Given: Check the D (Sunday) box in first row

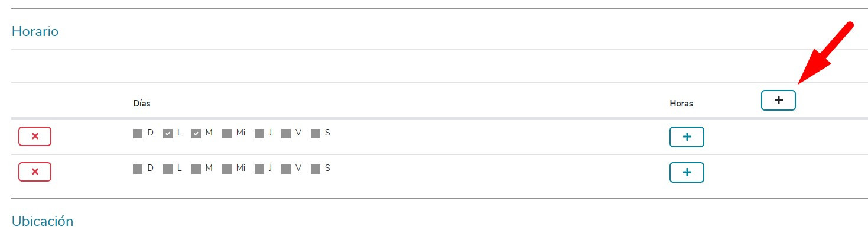Looking at the screenshot, I should click(x=138, y=134).
